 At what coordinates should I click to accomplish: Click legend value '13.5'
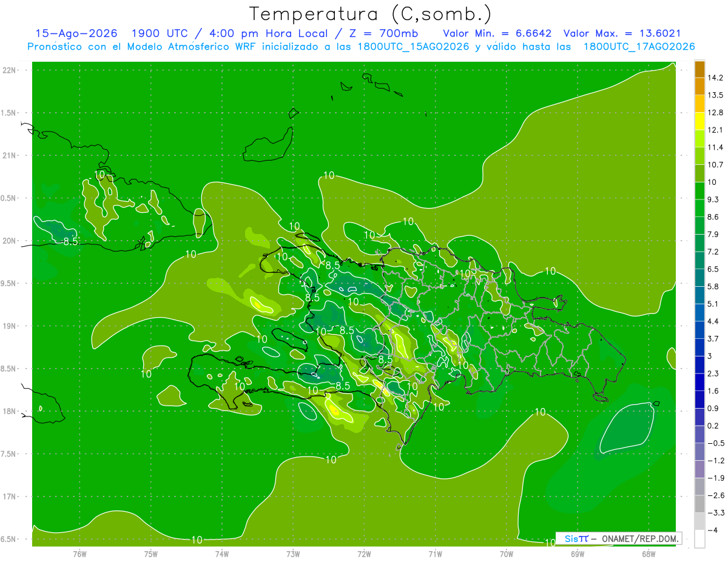tap(715, 95)
